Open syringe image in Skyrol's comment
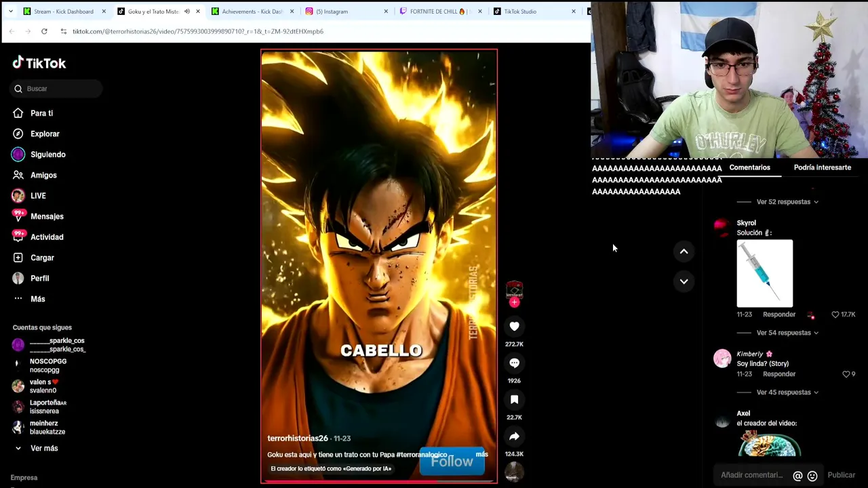Image resolution: width=868 pixels, height=488 pixels. pos(764,273)
